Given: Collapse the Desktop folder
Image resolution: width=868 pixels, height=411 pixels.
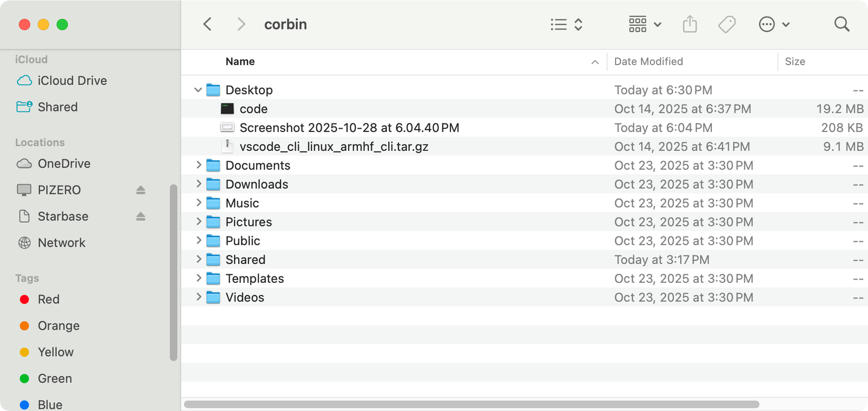Looking at the screenshot, I should point(198,90).
